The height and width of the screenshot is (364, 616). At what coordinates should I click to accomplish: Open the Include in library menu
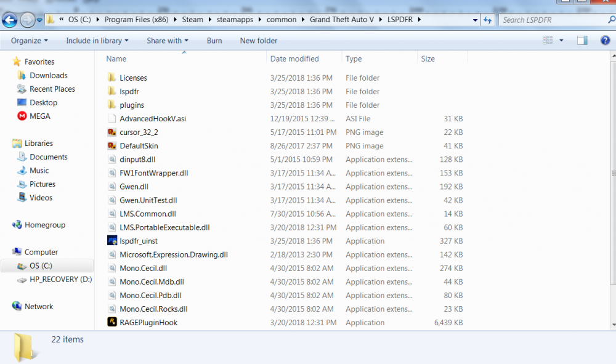[x=97, y=41]
